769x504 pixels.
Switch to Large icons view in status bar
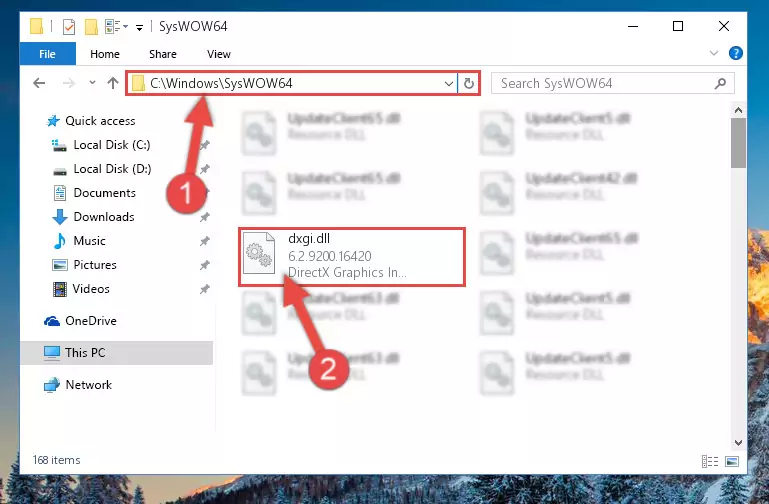tap(732, 461)
